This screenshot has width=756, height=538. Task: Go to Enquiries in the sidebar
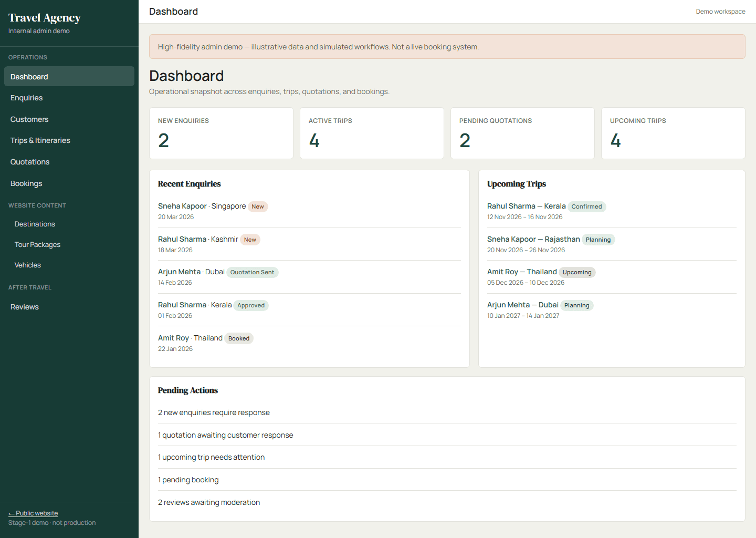click(x=69, y=98)
